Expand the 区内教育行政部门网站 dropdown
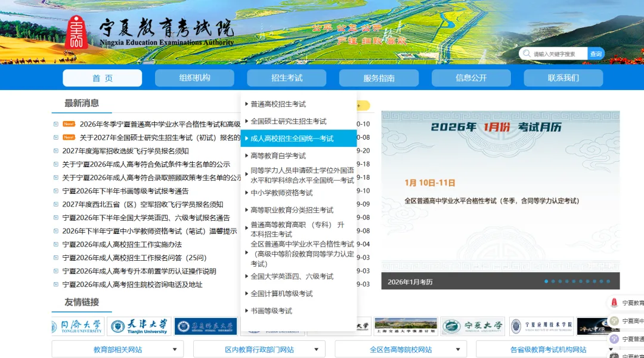Screen dimensions: 644x358 pos(259,350)
